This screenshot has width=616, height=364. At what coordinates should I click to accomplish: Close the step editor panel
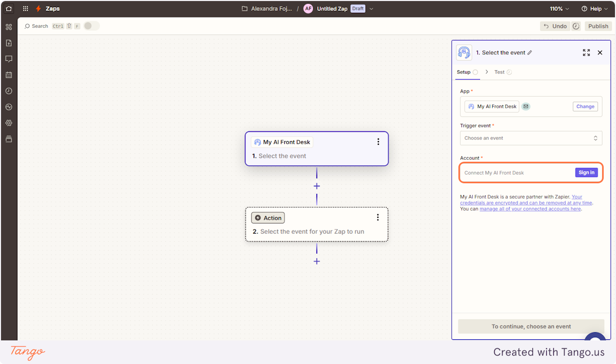click(x=600, y=52)
